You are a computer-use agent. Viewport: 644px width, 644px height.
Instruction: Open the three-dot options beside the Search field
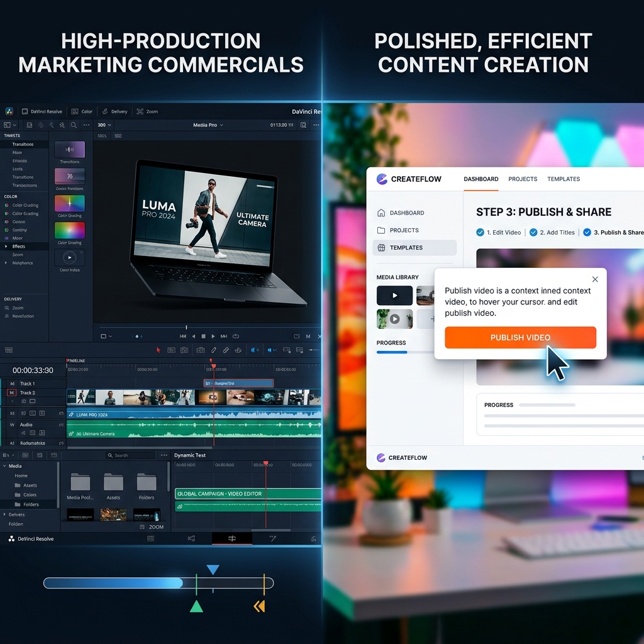pos(164,455)
